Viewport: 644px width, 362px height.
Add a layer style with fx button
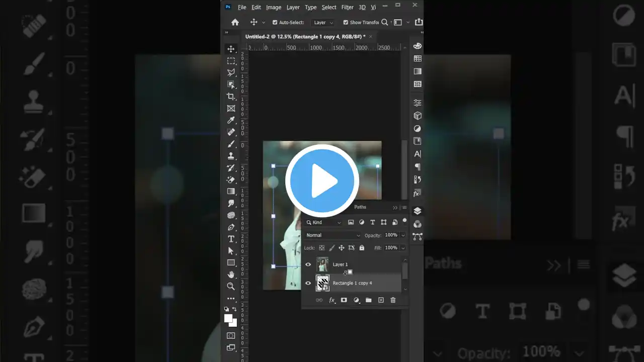point(332,300)
